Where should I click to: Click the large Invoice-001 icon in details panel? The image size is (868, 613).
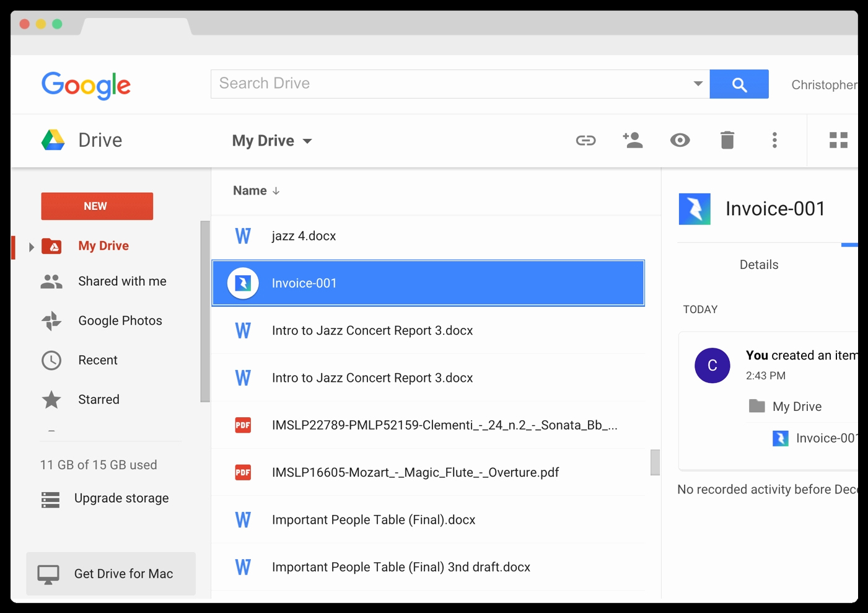pos(695,209)
